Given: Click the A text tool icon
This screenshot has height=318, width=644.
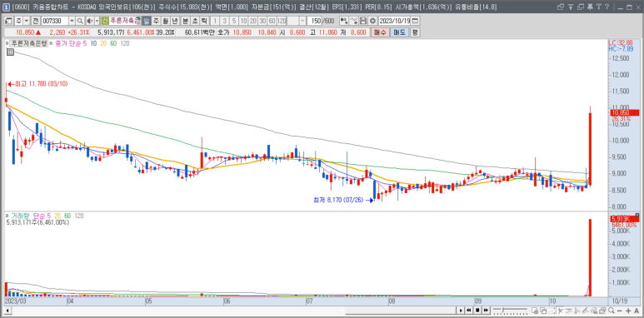Looking at the screenshot, I should [637, 311].
